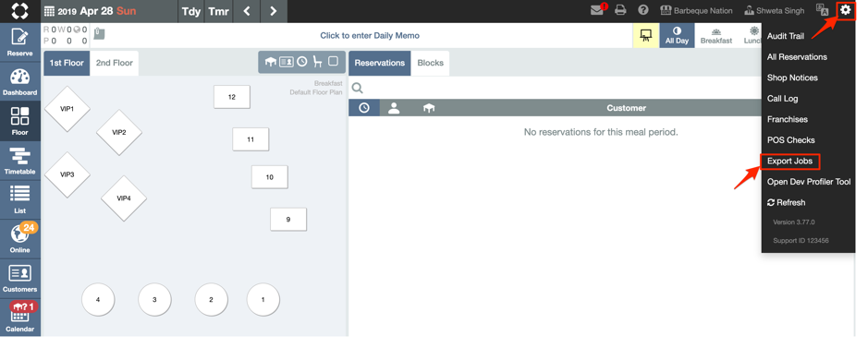This screenshot has height=348, width=868.
Task: Select table VIP2 on floor plan
Action: [x=119, y=133]
